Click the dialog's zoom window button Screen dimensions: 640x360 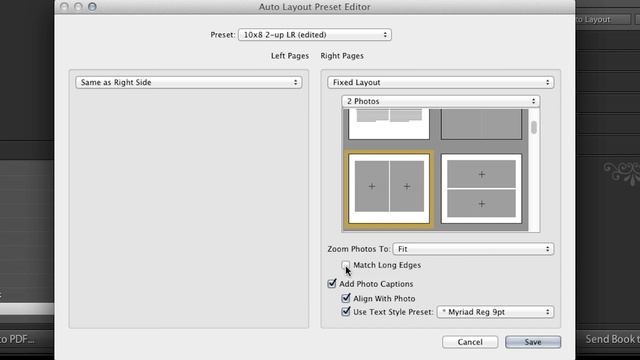92,7
